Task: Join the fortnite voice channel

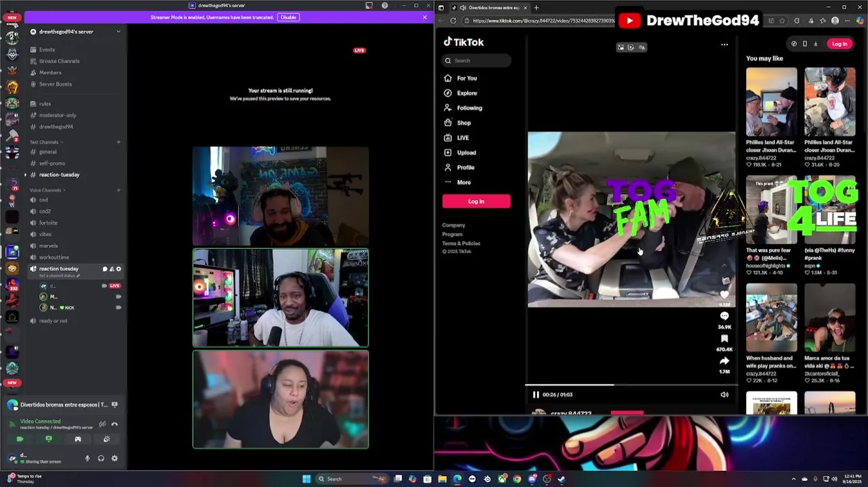Action: point(48,223)
